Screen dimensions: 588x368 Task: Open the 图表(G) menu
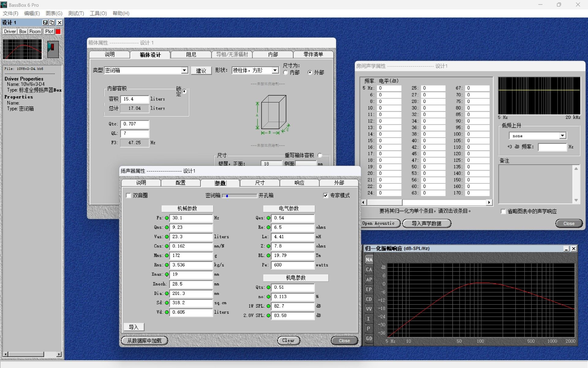(x=54, y=13)
